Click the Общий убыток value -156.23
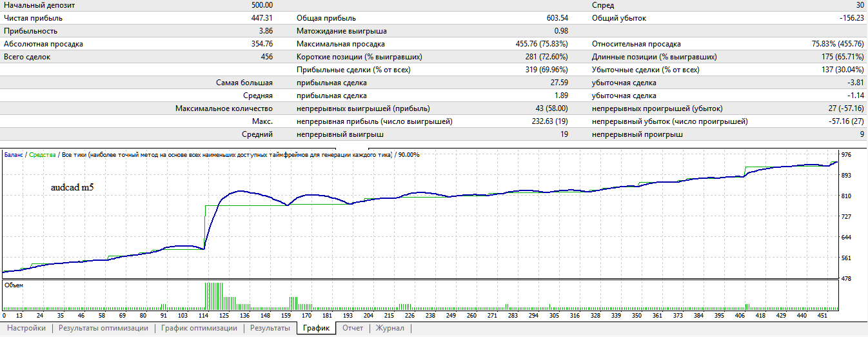The height and width of the screenshot is (337, 868). pos(851,18)
